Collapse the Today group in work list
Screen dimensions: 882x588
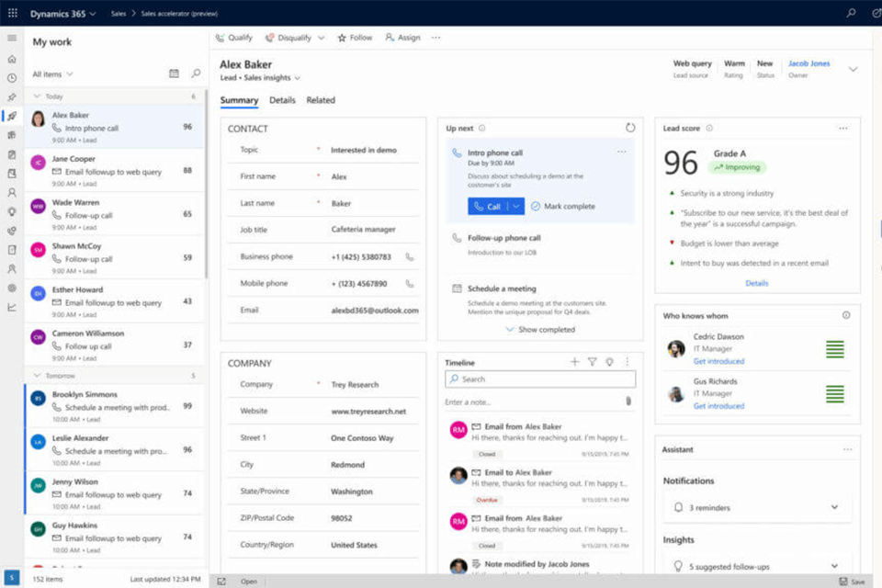coord(37,96)
